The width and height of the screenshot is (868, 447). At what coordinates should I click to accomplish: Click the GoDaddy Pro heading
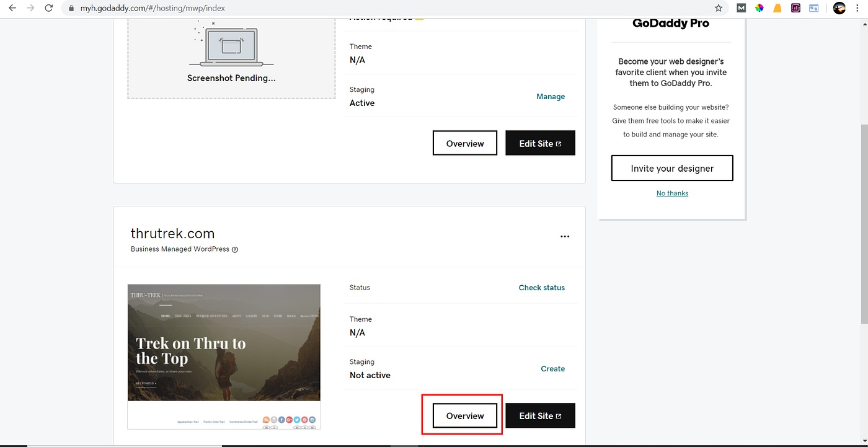point(671,24)
